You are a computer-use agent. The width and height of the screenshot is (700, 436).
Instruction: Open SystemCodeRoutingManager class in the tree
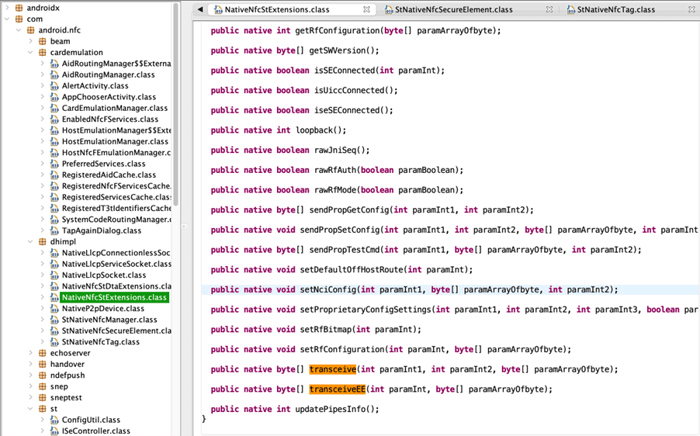click(117, 219)
